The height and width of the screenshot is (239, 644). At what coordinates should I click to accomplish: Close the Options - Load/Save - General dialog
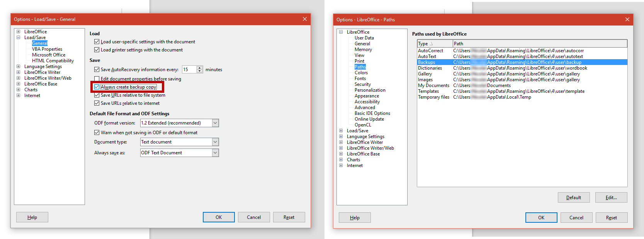tap(305, 19)
